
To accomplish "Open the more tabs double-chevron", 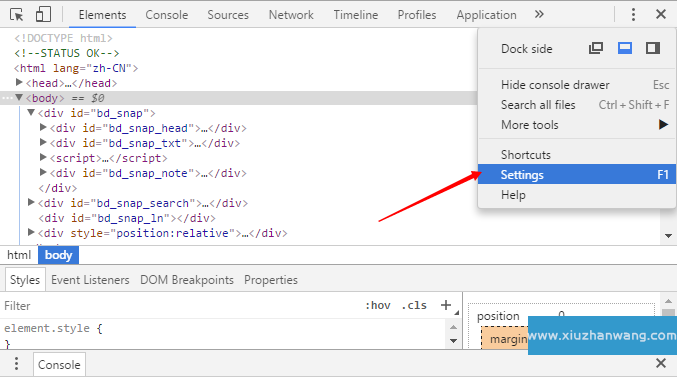I will [x=539, y=14].
